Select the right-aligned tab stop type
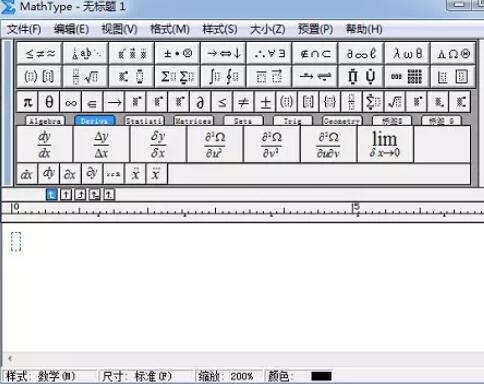Image resolution: width=484 pixels, height=384 pixels. coord(80,195)
